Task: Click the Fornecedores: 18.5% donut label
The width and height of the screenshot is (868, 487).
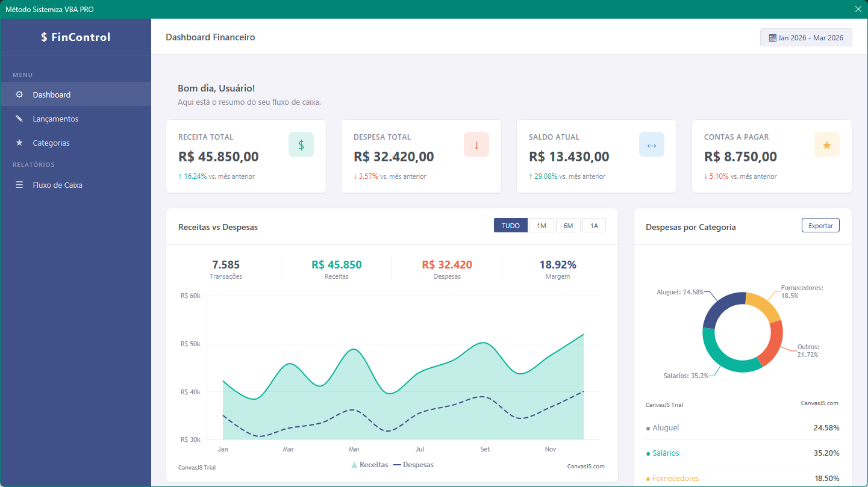Action: (802, 292)
